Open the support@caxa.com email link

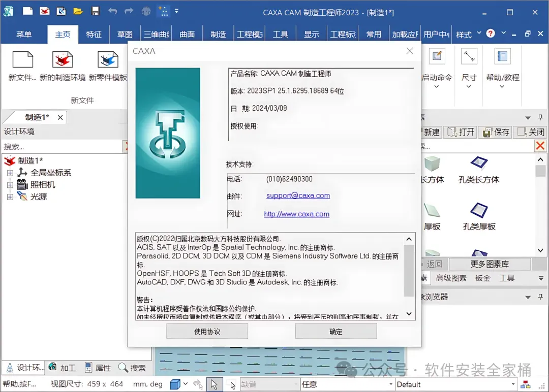[298, 195]
